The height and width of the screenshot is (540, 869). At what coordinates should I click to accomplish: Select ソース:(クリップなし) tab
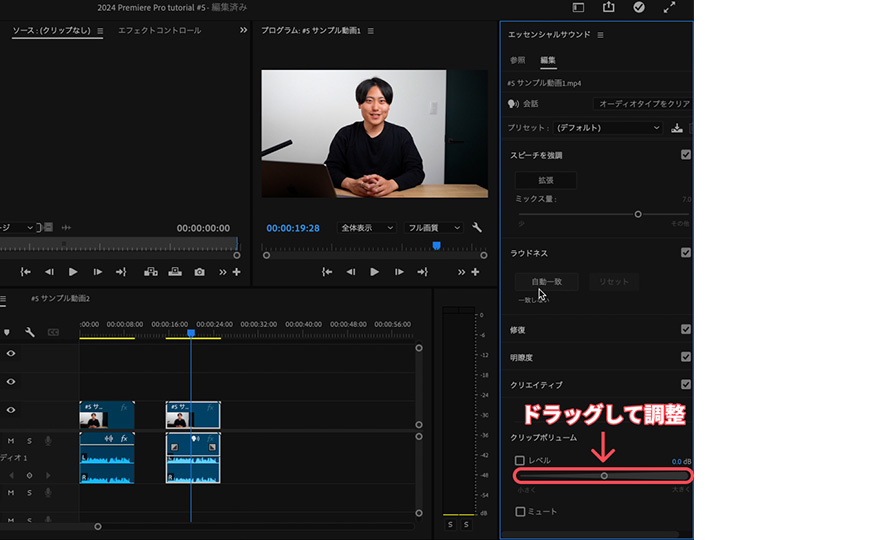pos(52,30)
